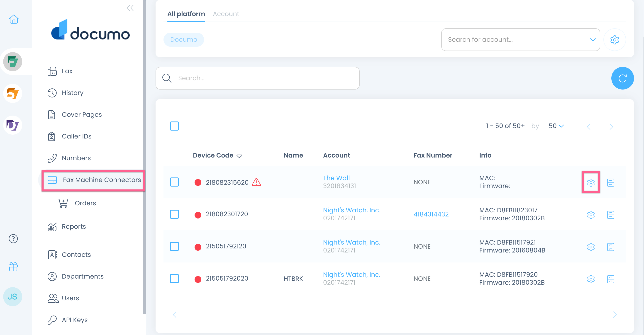
Task: Switch to the purple D product icon
Action: [x=13, y=125]
